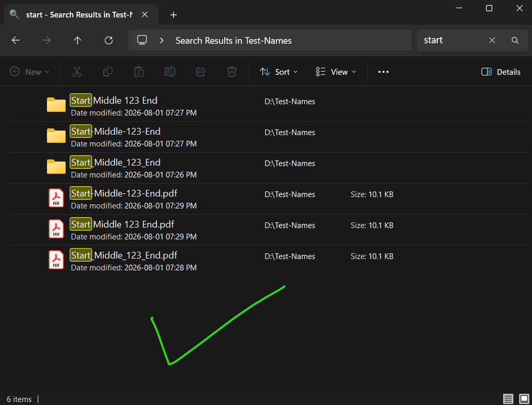
Task: Switch to details list view in status bar
Action: click(x=508, y=399)
